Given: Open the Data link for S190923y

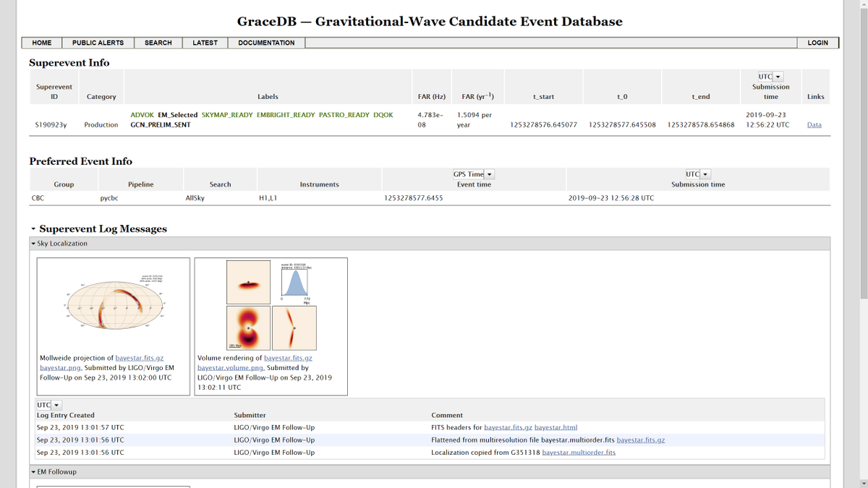Looking at the screenshot, I should coord(814,124).
